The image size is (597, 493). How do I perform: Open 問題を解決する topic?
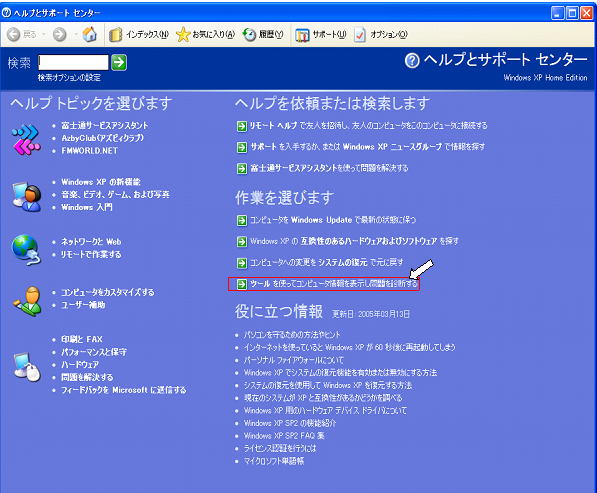[x=87, y=377]
